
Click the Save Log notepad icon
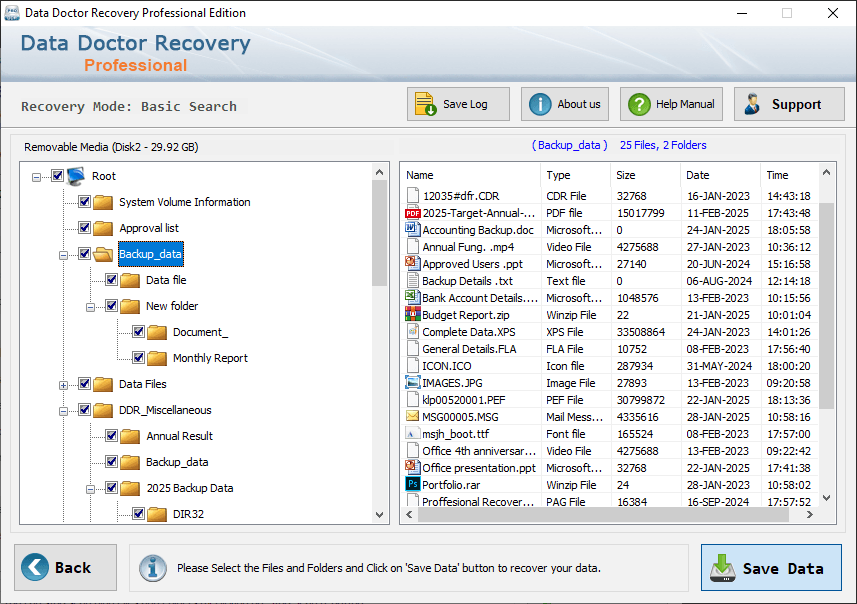[425, 104]
